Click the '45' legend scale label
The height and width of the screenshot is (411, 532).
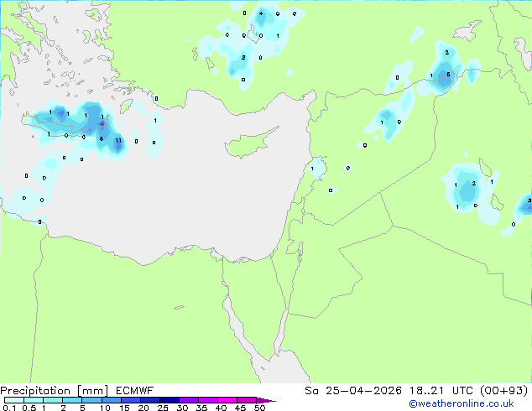tap(240, 408)
